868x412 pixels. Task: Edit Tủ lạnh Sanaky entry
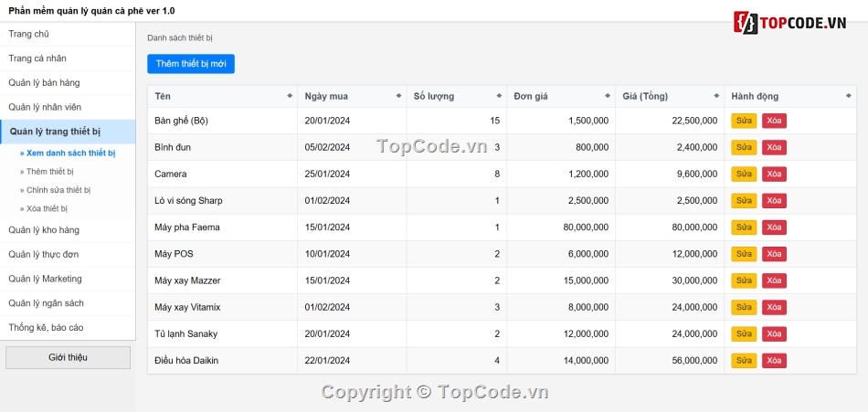point(744,334)
